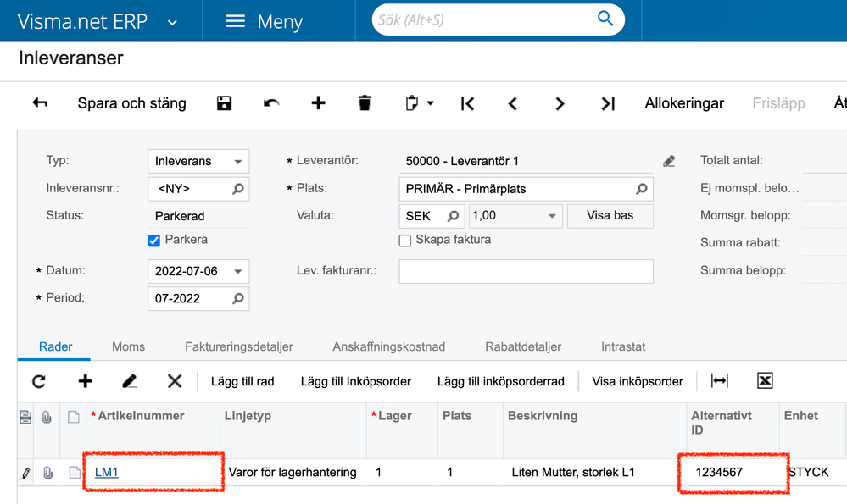Viewport: 847px width, 504px height.
Task: Click the note icon on the LM1 row
Action: pyautogui.click(x=75, y=473)
